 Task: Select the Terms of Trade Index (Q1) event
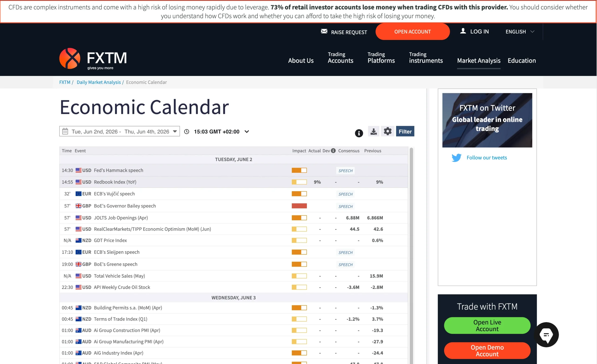(234, 319)
